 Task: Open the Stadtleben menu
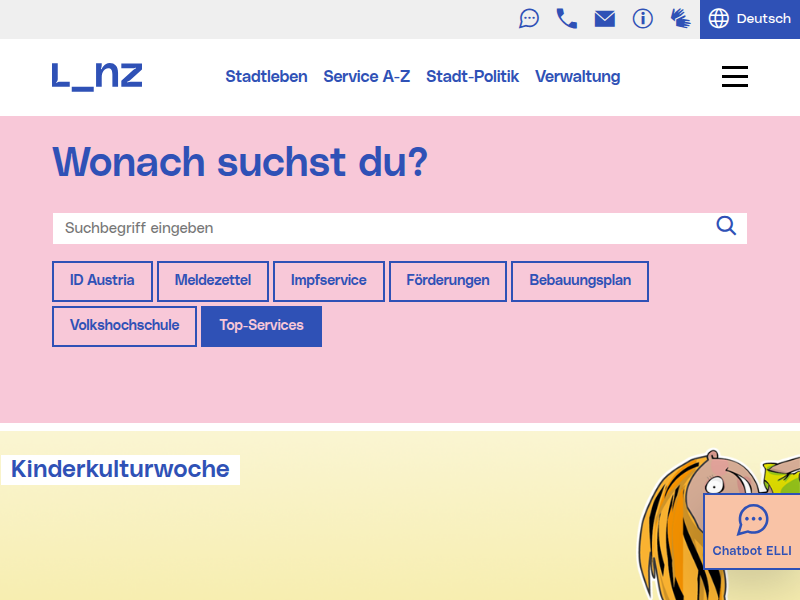coord(266,77)
